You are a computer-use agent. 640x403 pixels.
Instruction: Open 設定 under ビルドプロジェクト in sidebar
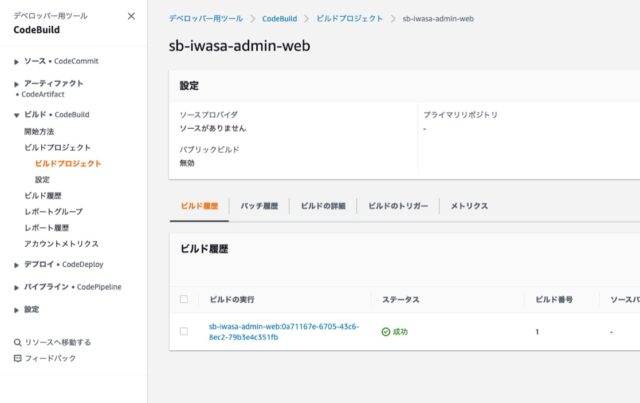point(42,180)
